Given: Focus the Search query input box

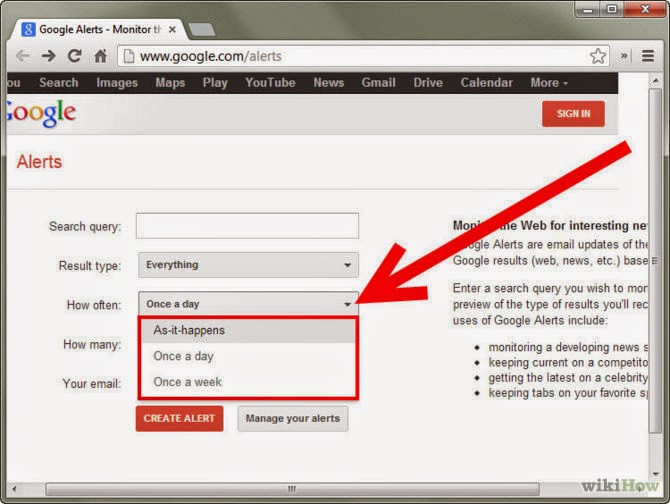Looking at the screenshot, I should 247,226.
